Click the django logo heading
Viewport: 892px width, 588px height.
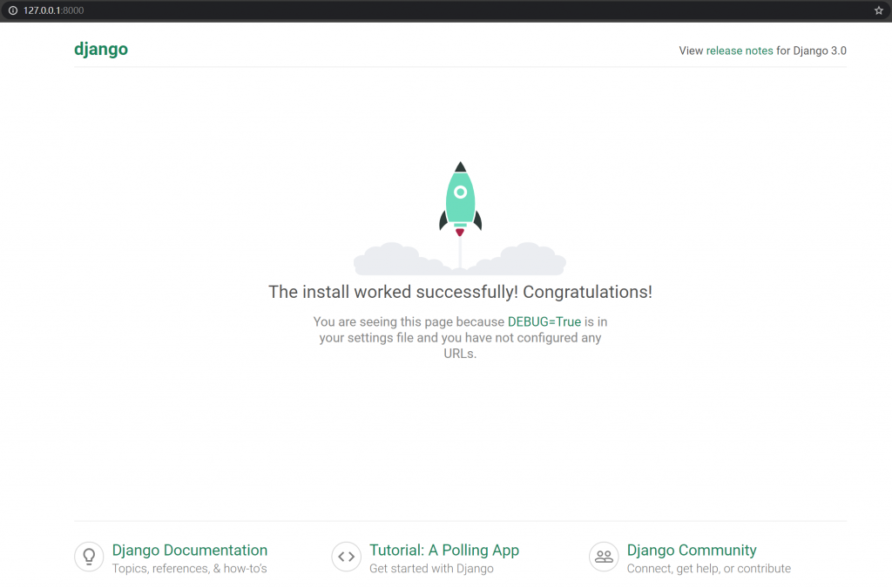pos(101,50)
